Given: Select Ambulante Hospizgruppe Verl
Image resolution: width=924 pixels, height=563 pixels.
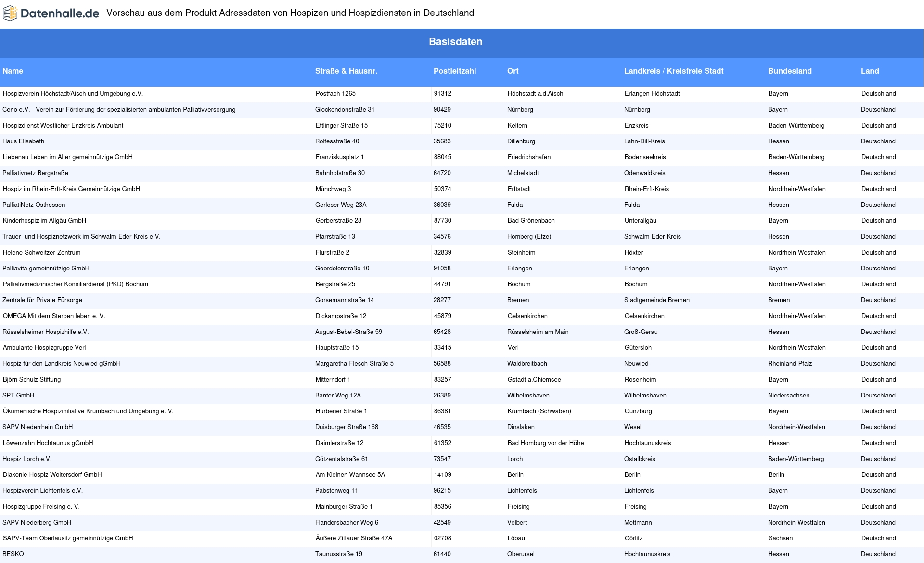Looking at the screenshot, I should [x=44, y=348].
